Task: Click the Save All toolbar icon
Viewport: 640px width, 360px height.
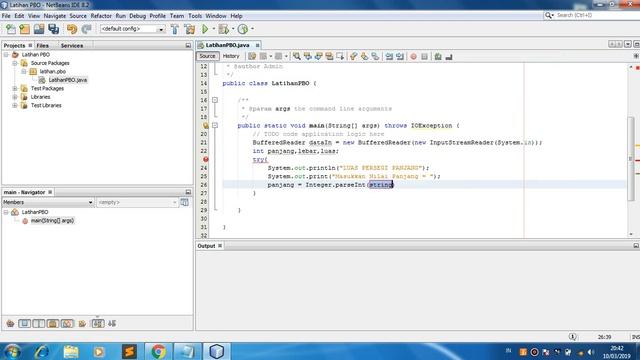Action: click(53, 29)
